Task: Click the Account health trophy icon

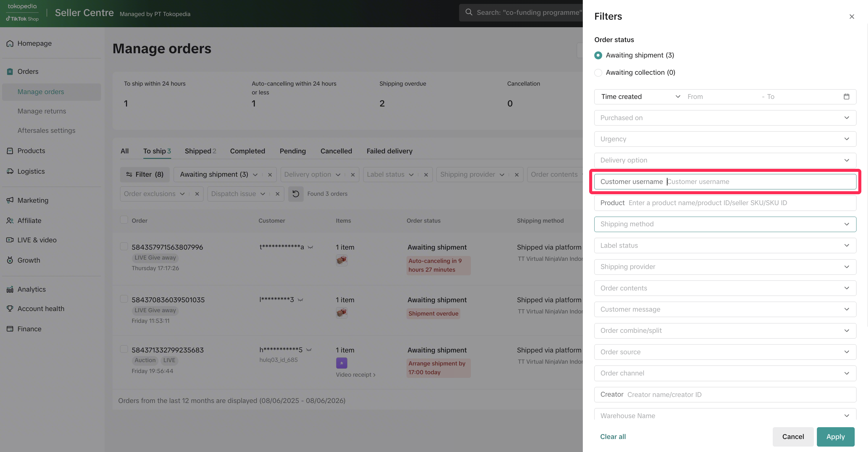Action: (x=10, y=308)
